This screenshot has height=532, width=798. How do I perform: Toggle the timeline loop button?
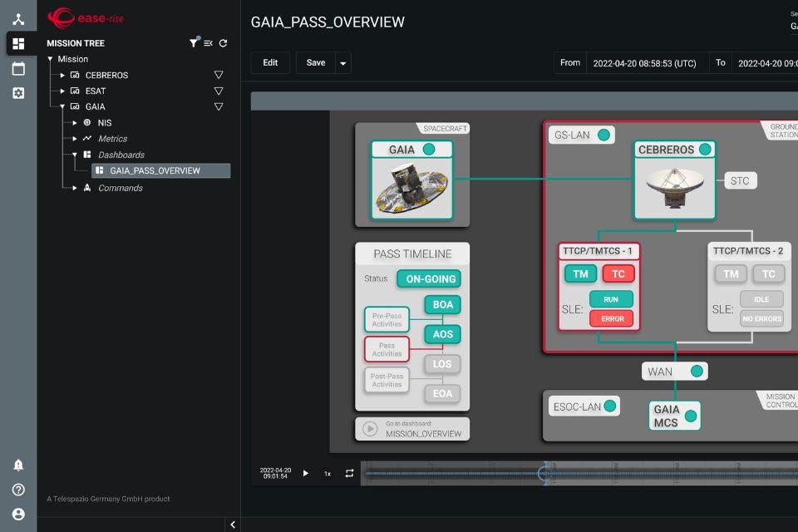[349, 474]
